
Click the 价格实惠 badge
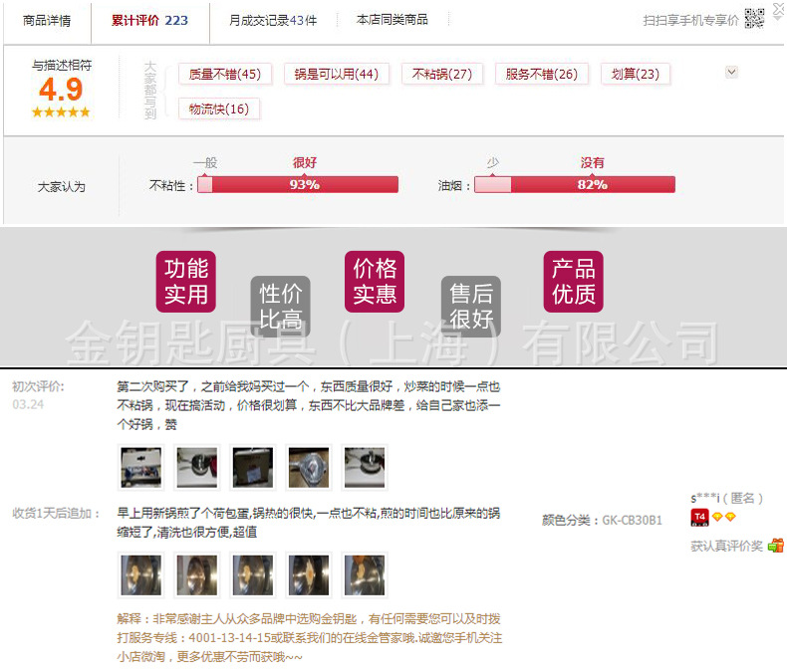click(375, 282)
